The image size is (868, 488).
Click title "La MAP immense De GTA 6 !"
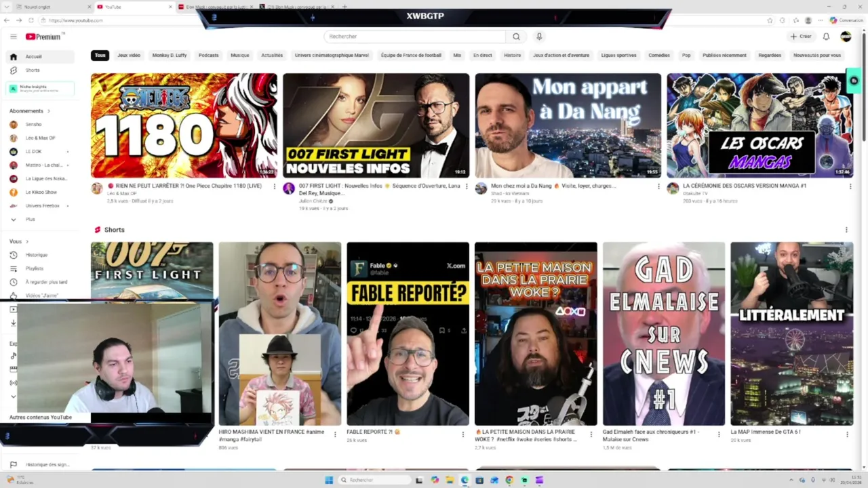pyautogui.click(x=766, y=432)
